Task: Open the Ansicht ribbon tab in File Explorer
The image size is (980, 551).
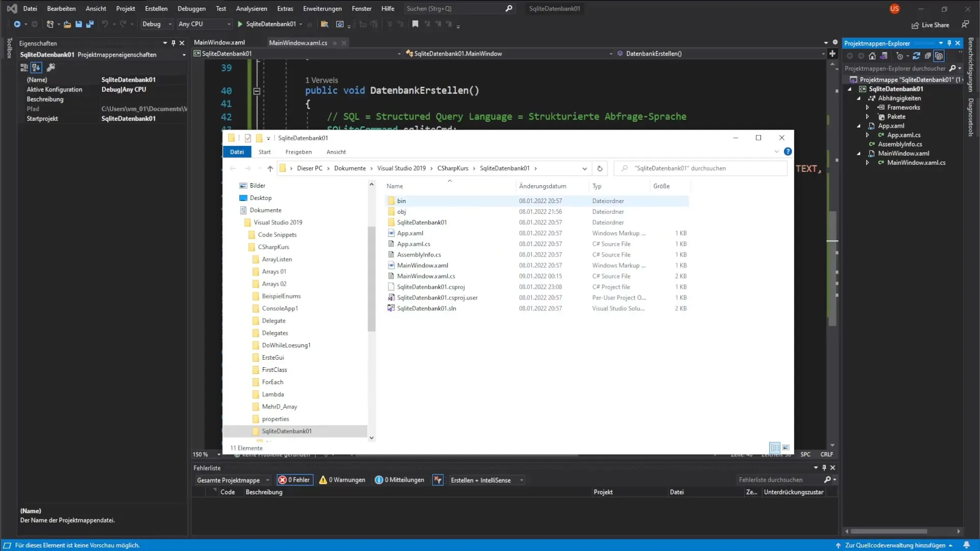Action: (x=336, y=152)
